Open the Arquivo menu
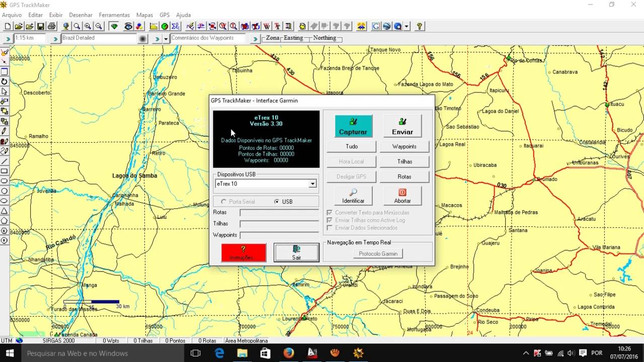Viewport: 644px width, 362px height. point(12,15)
